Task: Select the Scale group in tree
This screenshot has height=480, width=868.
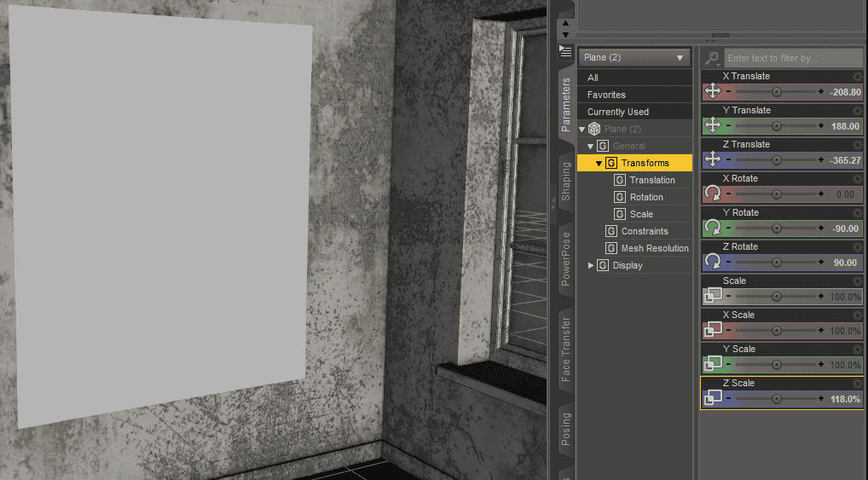Action: (641, 214)
